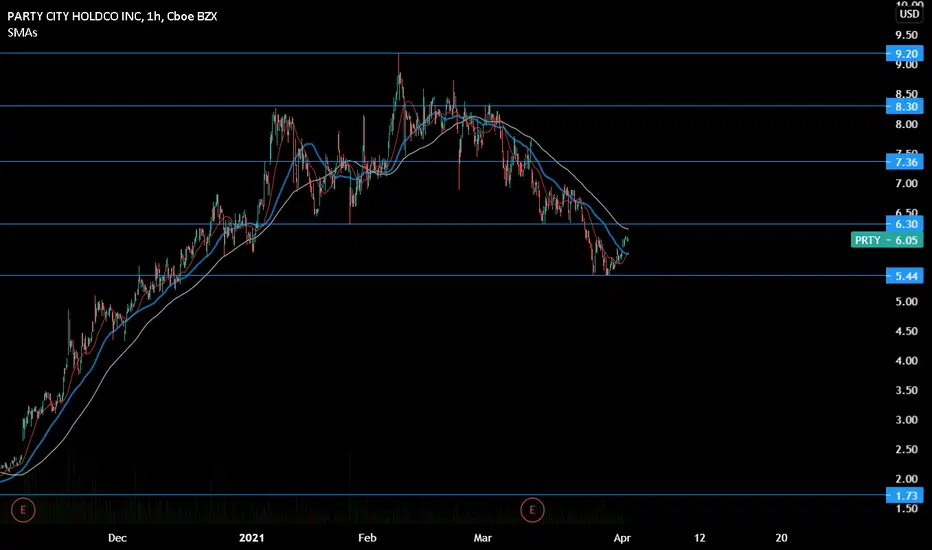
Task: Click the 7.00 price scale value
Action: (906, 183)
